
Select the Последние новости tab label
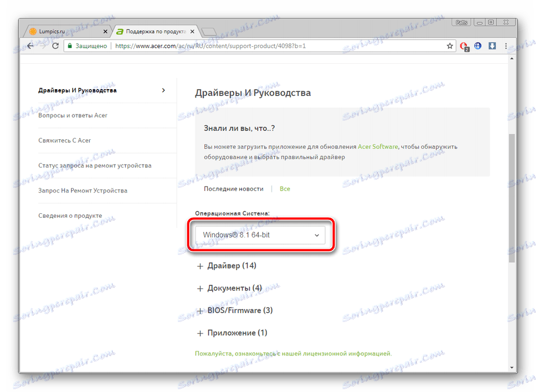pyautogui.click(x=234, y=188)
